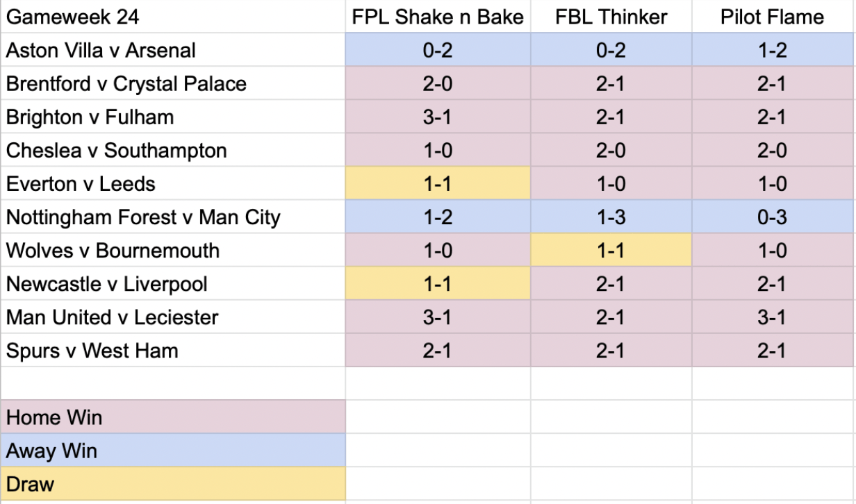Image resolution: width=856 pixels, height=504 pixels.
Task: Select the Nottingham Forest v Man City cell
Action: point(173,217)
